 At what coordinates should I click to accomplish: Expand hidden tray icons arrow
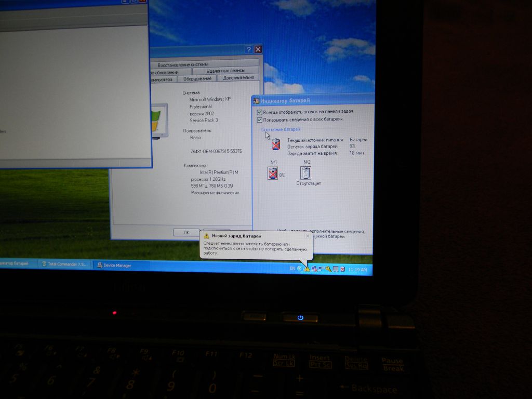300,269
